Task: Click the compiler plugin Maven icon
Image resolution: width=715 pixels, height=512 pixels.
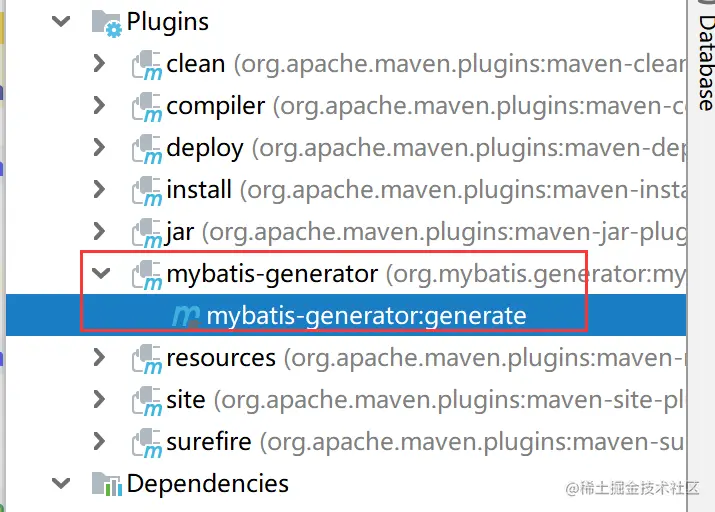Action: click(x=148, y=108)
